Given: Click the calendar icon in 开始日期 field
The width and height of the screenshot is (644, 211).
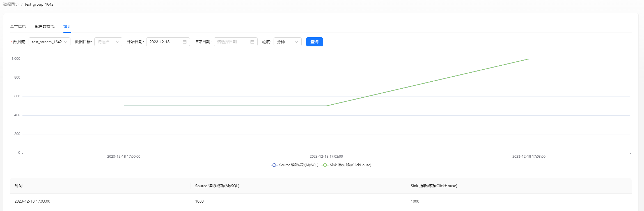Looking at the screenshot, I should click(x=185, y=42).
